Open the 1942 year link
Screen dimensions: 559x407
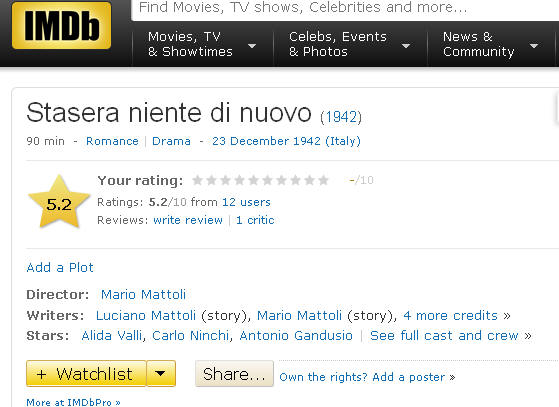pyautogui.click(x=341, y=117)
